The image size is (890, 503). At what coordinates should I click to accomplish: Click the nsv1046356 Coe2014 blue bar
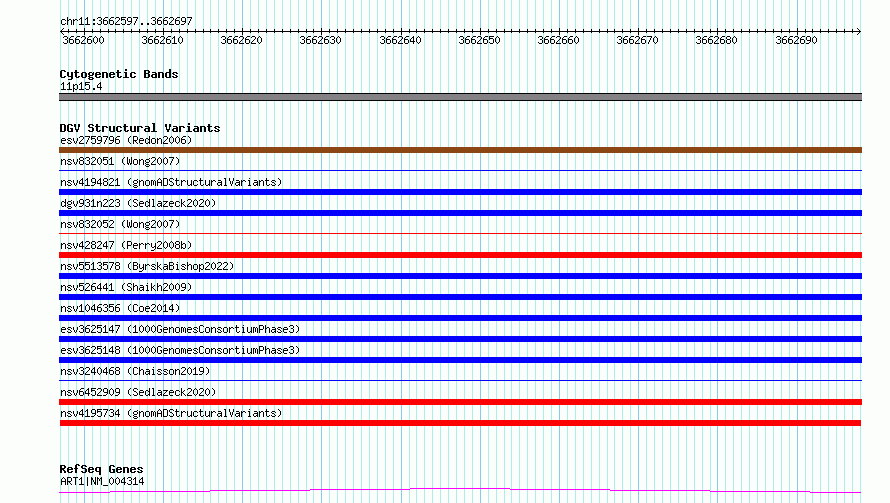(x=460, y=318)
